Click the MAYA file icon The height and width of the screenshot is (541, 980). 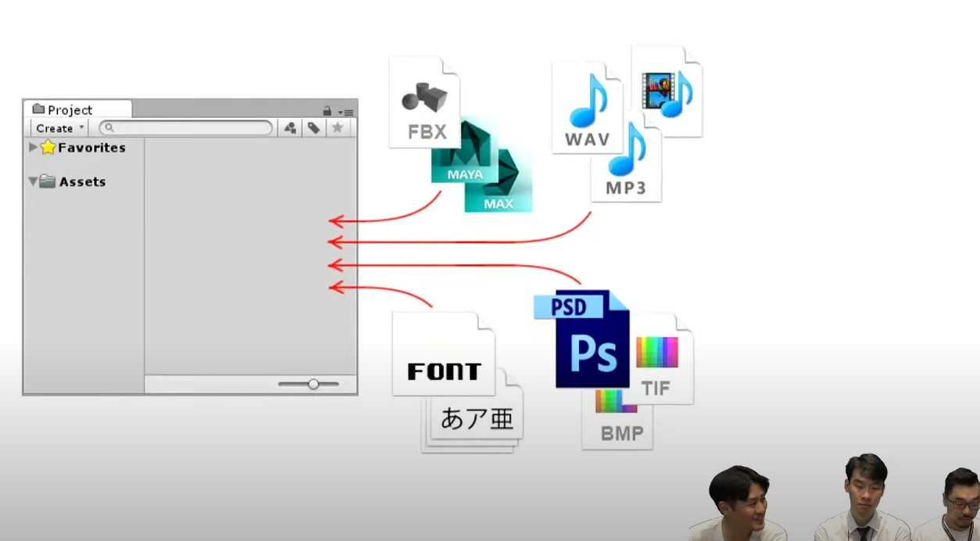click(466, 160)
